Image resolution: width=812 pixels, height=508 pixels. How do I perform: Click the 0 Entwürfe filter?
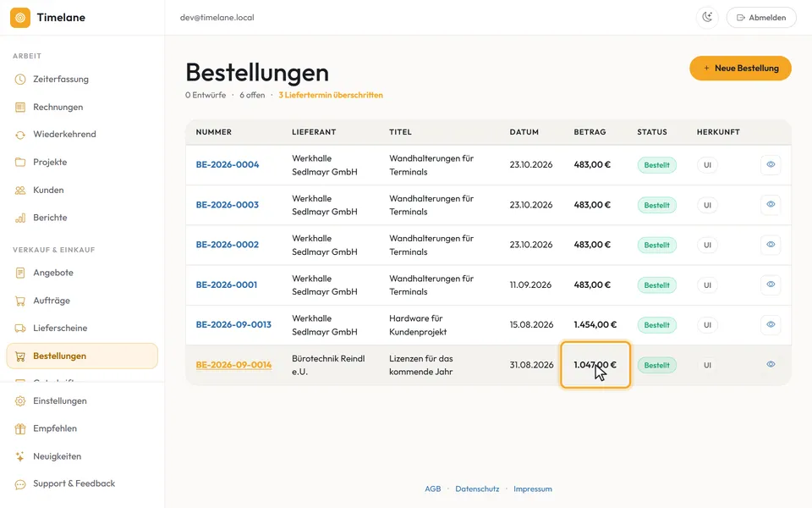pos(206,95)
